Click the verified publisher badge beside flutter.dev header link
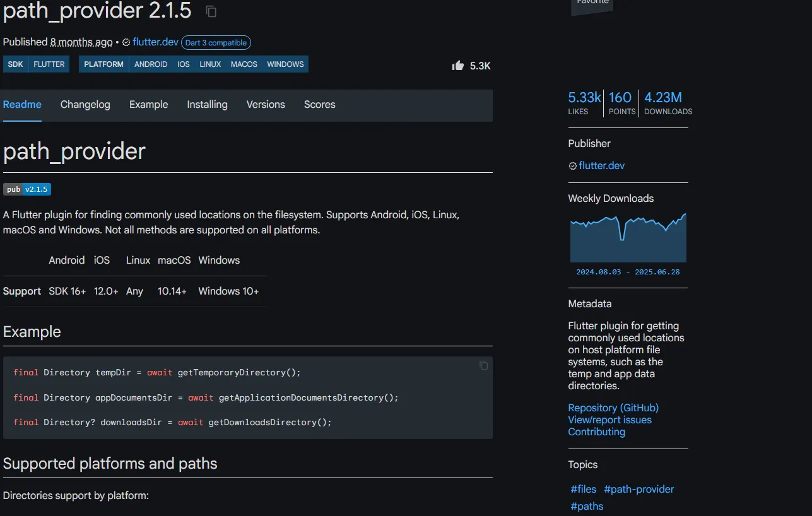This screenshot has height=516, width=812. point(126,42)
